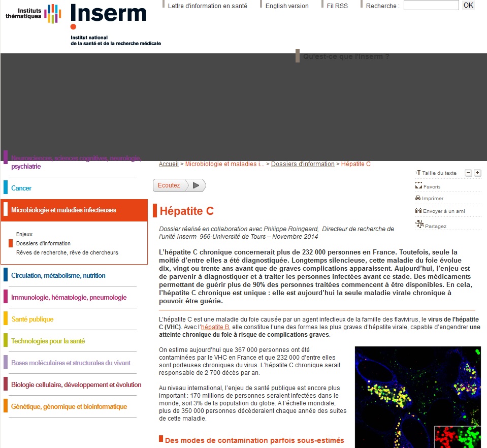Expand Circulation, métabolisme, nutrition section

pyautogui.click(x=58, y=276)
